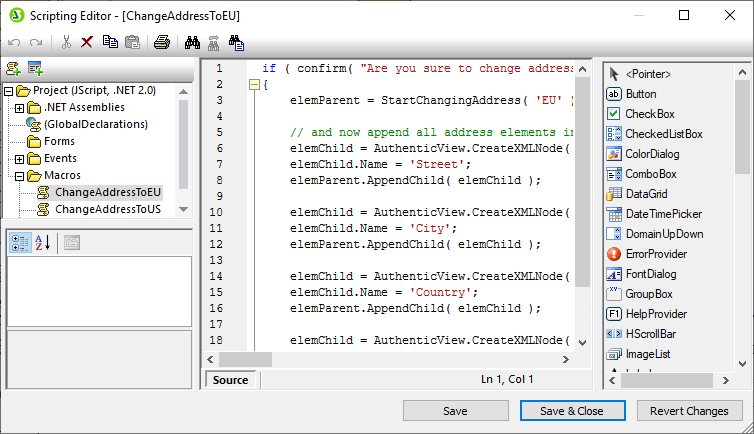Click the Add New Form icon
This screenshot has height=434, width=754.
[x=35, y=68]
